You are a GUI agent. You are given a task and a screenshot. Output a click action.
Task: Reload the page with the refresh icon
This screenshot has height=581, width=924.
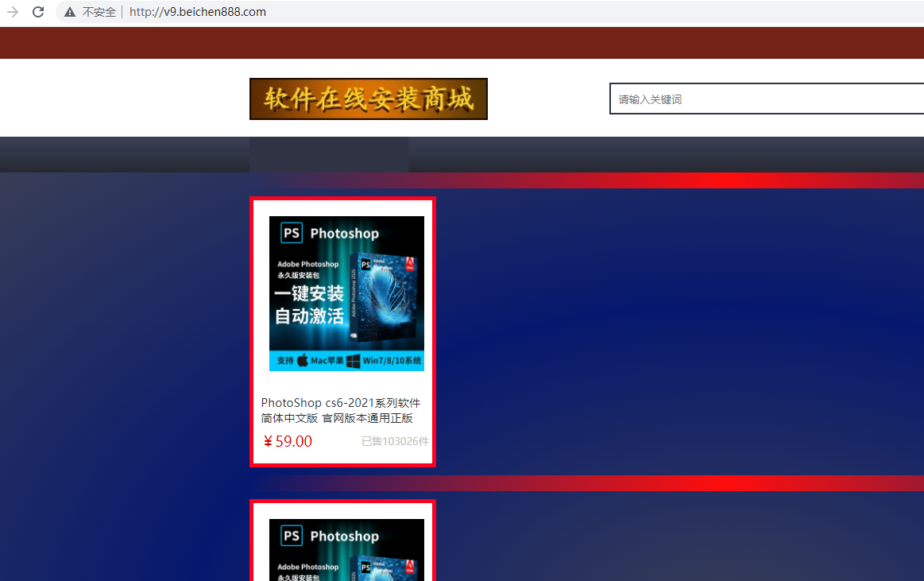pos(37,12)
